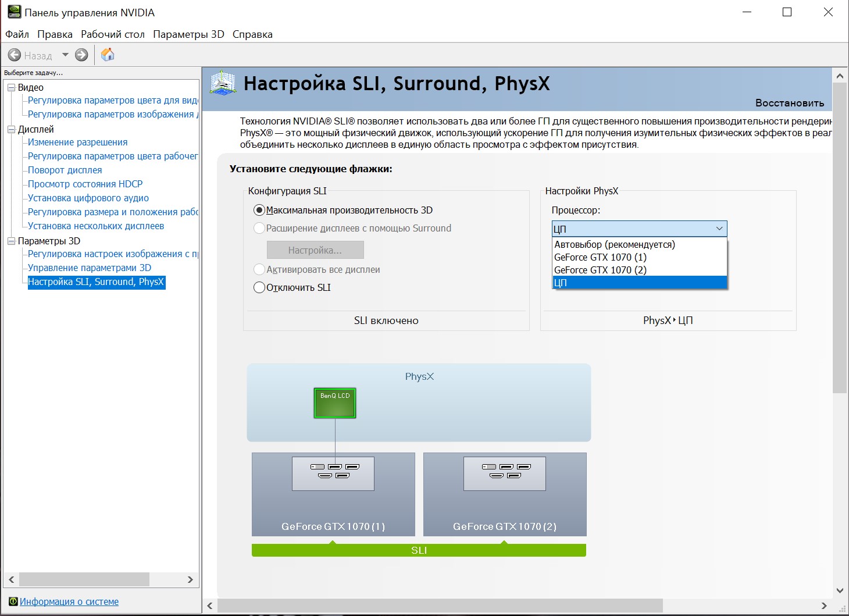Collapse the 'Видео' tree node

(11, 87)
